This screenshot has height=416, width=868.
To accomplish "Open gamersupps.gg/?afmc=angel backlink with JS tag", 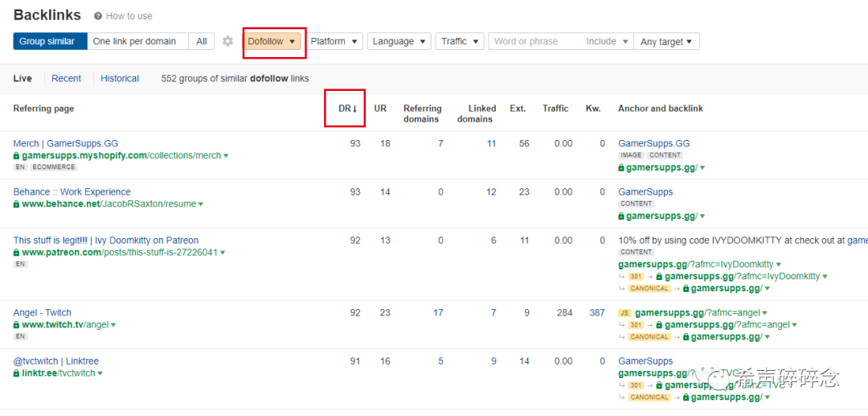I will pos(698,312).
